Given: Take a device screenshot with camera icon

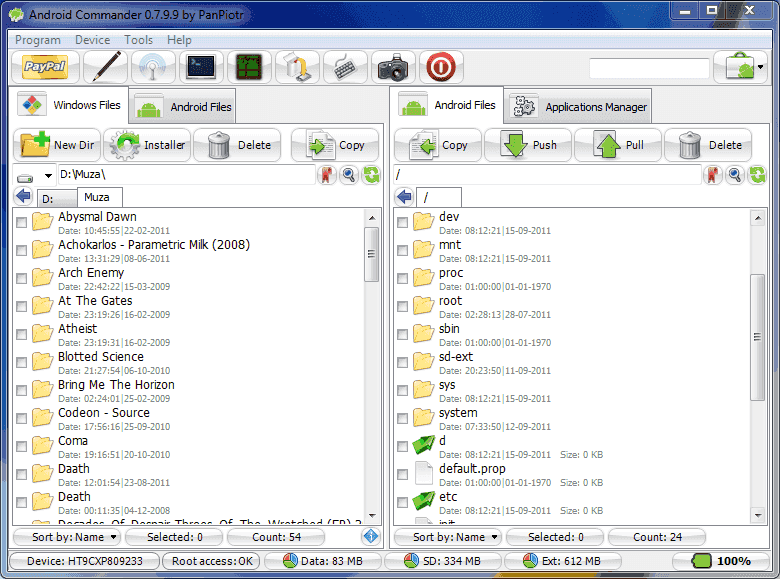Looking at the screenshot, I should pyautogui.click(x=393, y=67).
